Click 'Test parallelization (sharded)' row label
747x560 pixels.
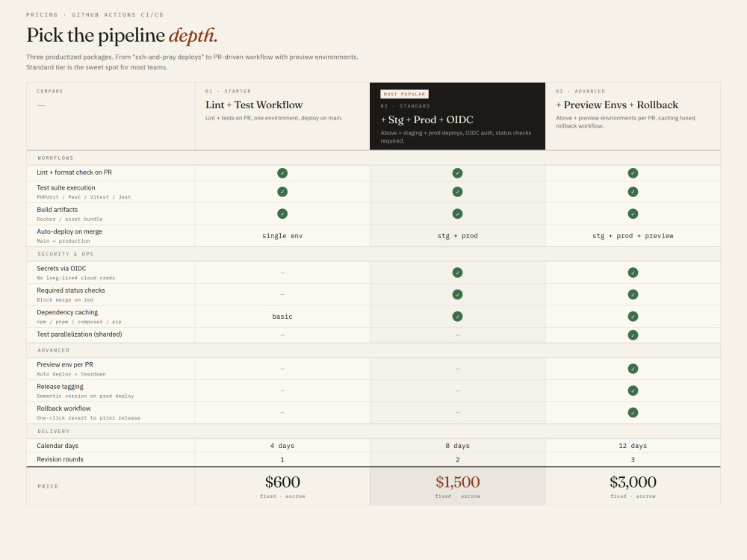click(x=80, y=335)
